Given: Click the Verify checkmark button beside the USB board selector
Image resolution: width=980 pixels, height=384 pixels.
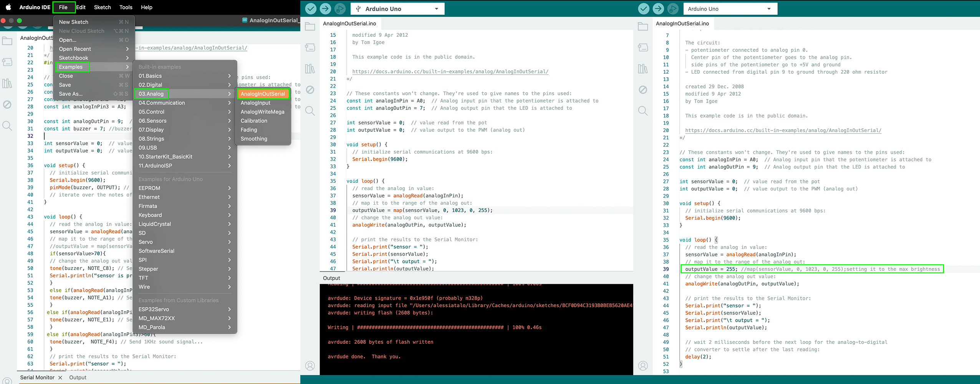Looking at the screenshot, I should point(311,8).
